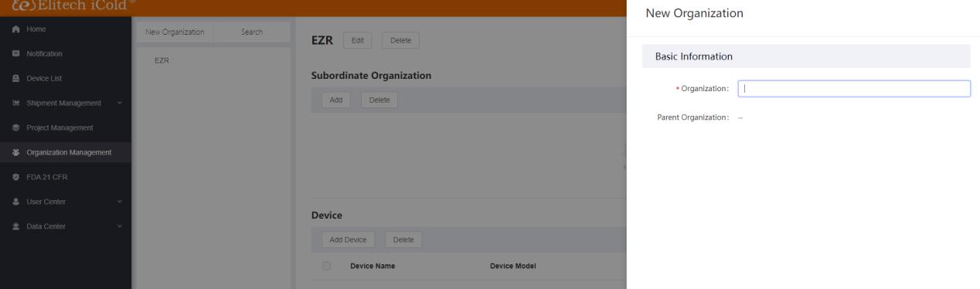Select Organization Management menu item

tap(66, 152)
